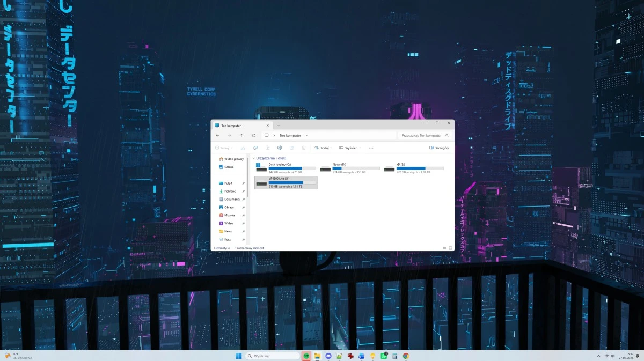Screen dimensions: 644x361
Task: Open Calculator from taskbar
Action: pos(395,356)
